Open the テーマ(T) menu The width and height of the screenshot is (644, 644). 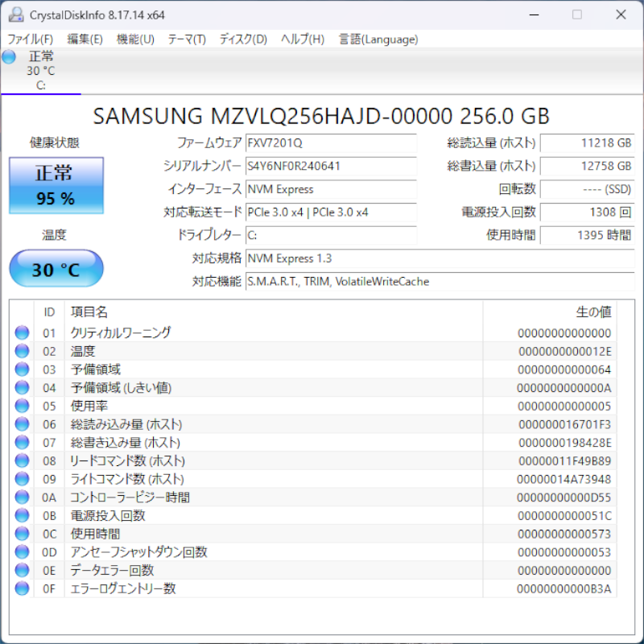(x=187, y=39)
